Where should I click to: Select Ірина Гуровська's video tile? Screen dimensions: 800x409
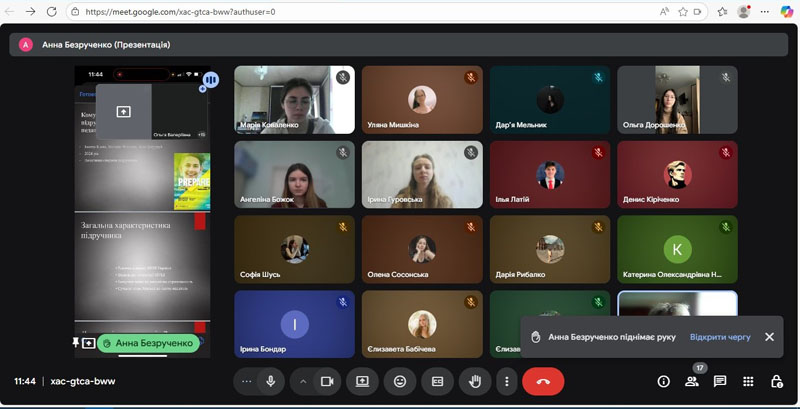click(421, 174)
